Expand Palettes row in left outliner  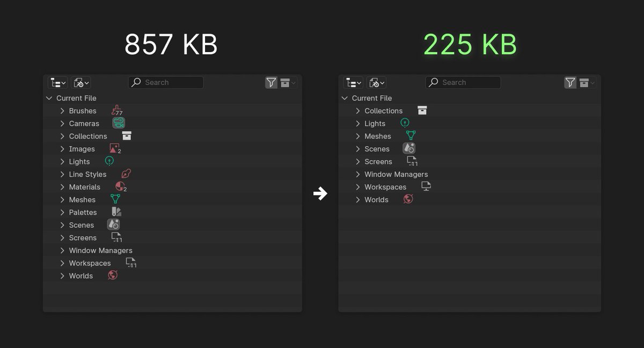point(62,212)
